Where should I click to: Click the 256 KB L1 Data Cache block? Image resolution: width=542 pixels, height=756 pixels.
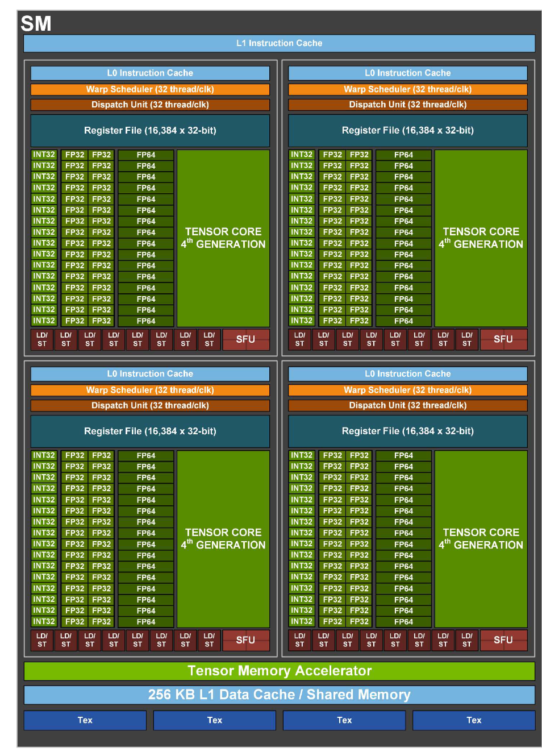coord(279,695)
